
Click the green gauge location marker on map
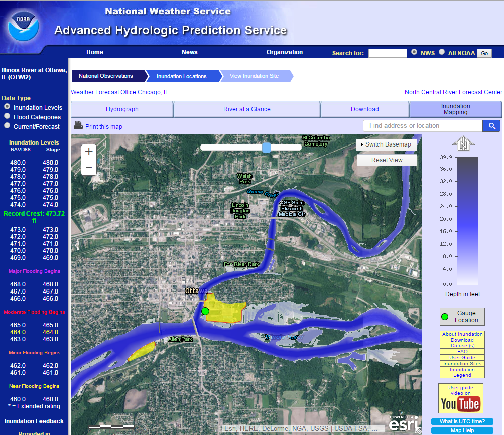click(205, 312)
